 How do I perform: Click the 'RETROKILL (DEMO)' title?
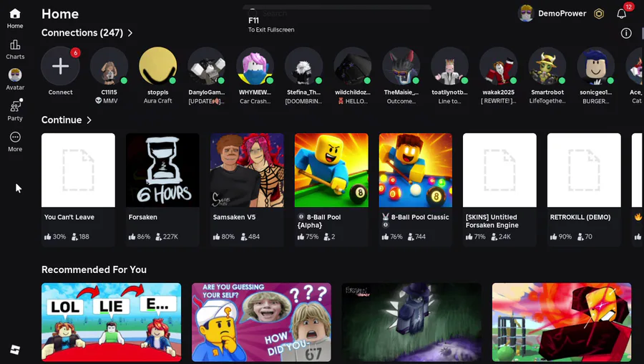click(580, 217)
